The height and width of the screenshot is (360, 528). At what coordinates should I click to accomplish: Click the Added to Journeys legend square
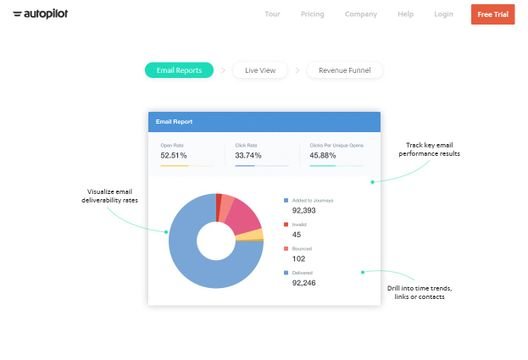(286, 200)
